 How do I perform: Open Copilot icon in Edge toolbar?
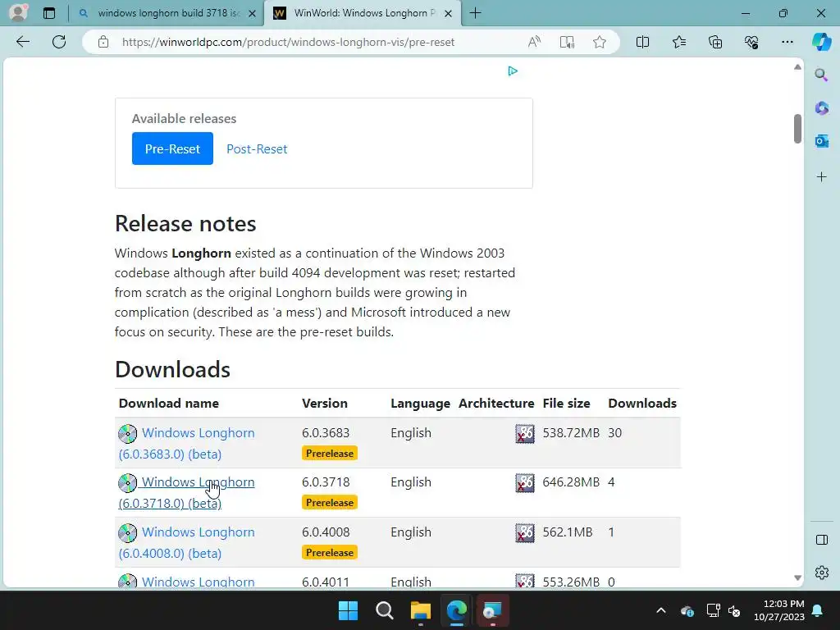821,42
